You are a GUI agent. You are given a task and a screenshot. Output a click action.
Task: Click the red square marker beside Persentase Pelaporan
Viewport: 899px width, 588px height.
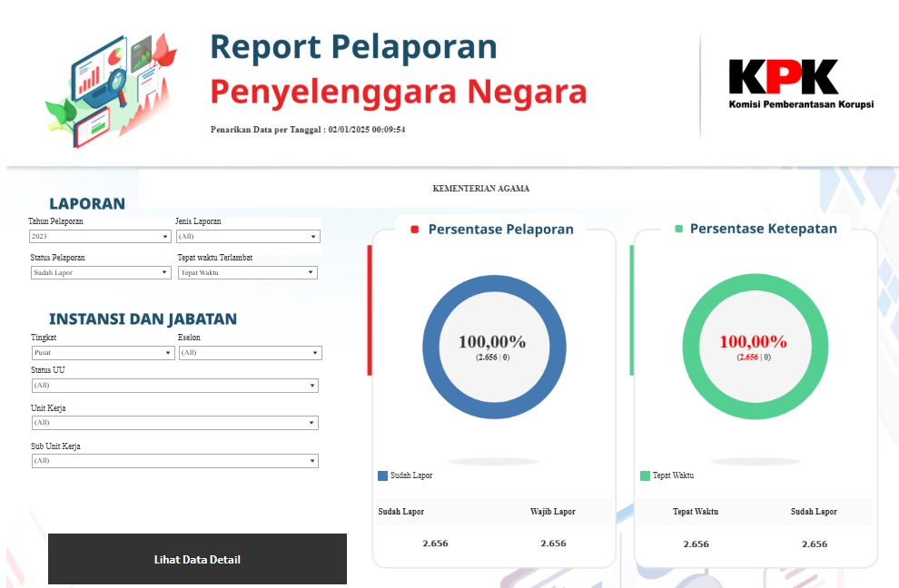tap(417, 229)
